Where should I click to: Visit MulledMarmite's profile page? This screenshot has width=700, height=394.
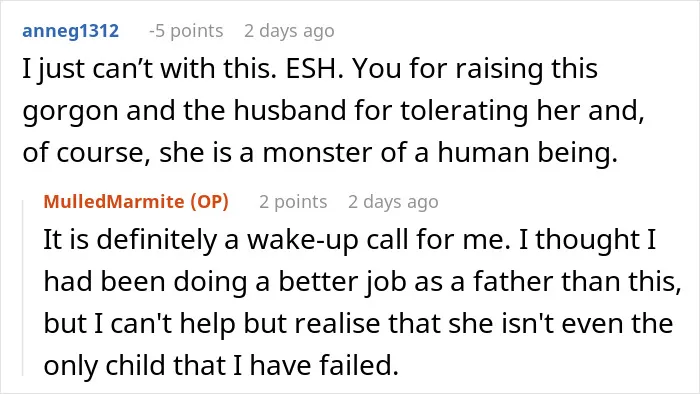pos(114,202)
